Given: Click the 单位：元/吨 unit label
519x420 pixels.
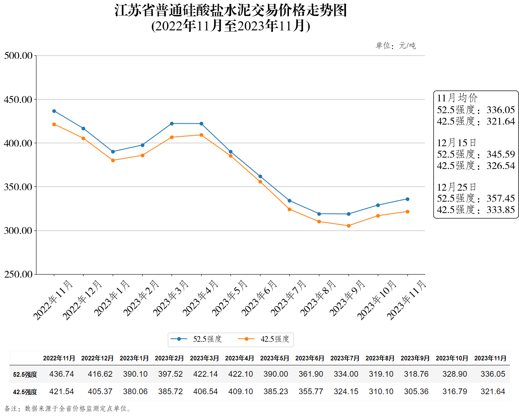Looking at the screenshot, I should coord(396,46).
